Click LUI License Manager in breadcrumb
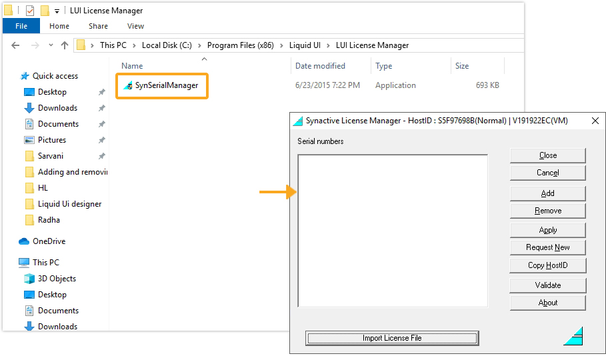 (372, 45)
